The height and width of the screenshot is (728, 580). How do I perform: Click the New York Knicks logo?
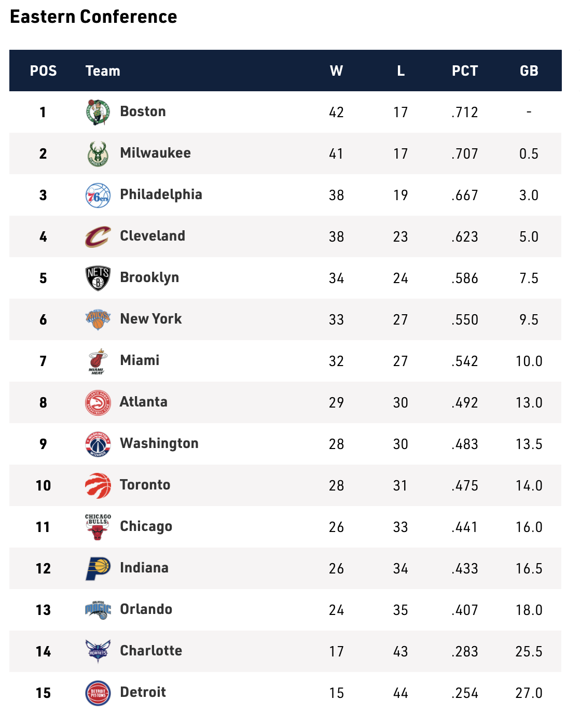pyautogui.click(x=98, y=320)
